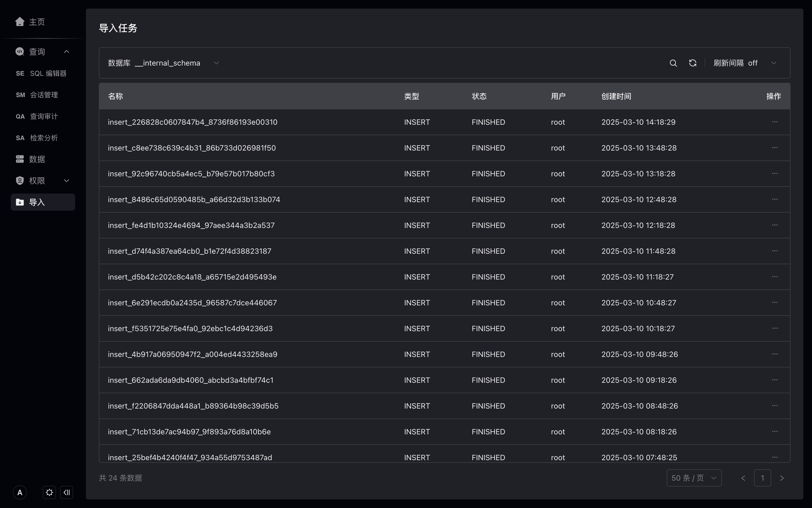Select task name insert_d74f4a387ea64cb0_b1e72f4d38823187
Viewport: 812px width, 508px height.
(190, 251)
